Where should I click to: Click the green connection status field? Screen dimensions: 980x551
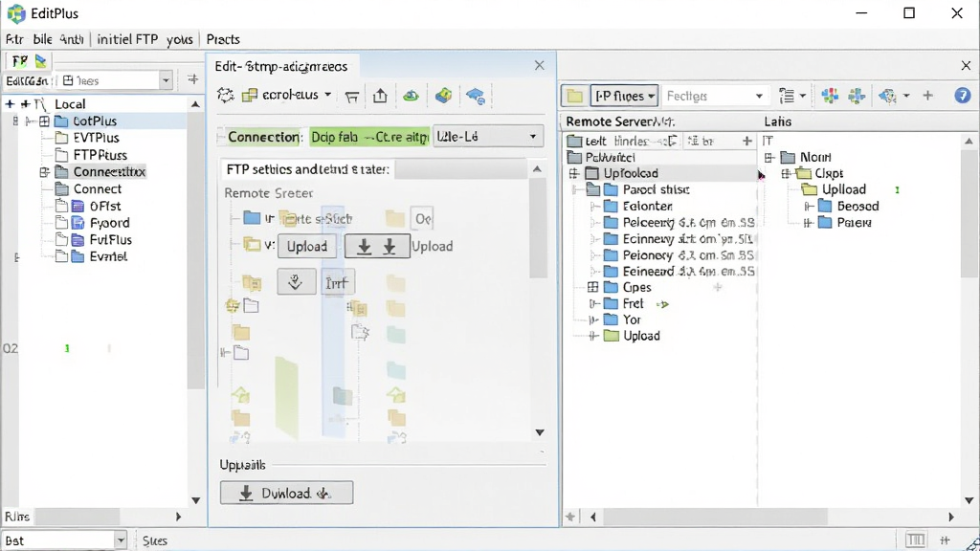click(369, 137)
